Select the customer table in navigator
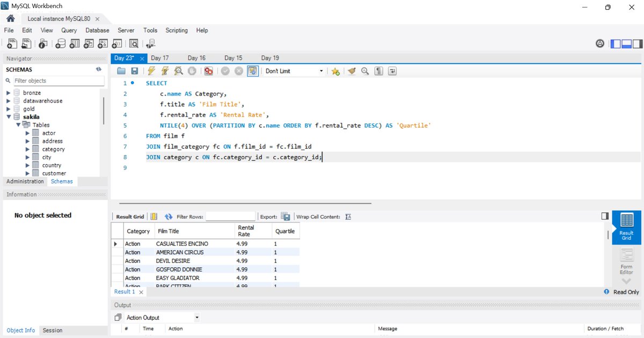 [x=54, y=173]
